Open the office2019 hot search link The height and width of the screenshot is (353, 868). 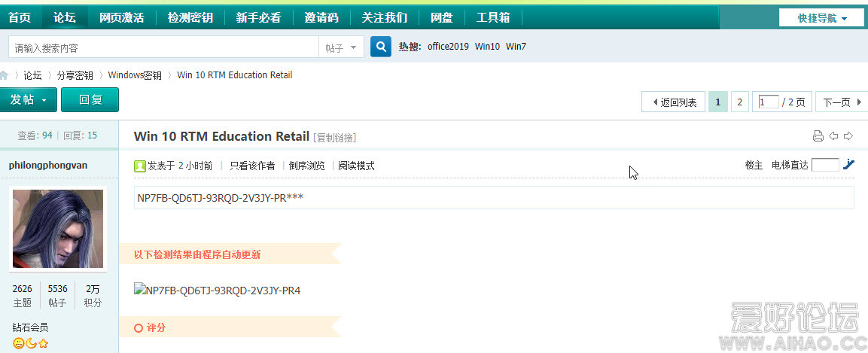[448, 47]
